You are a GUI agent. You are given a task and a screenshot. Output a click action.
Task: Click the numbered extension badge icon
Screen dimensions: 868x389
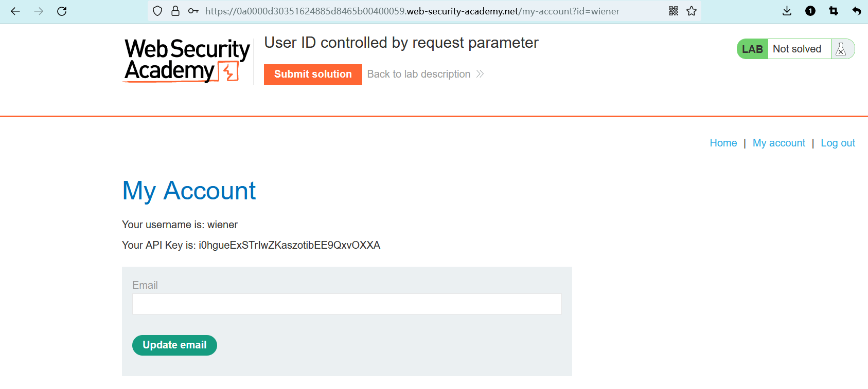(x=810, y=11)
